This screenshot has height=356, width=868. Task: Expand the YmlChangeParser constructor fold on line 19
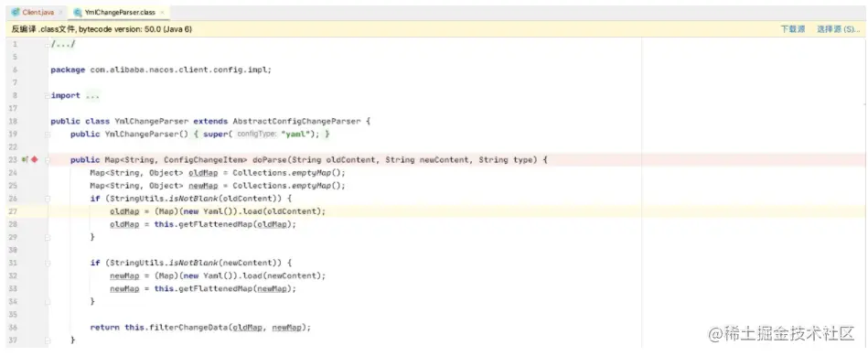[x=47, y=135]
